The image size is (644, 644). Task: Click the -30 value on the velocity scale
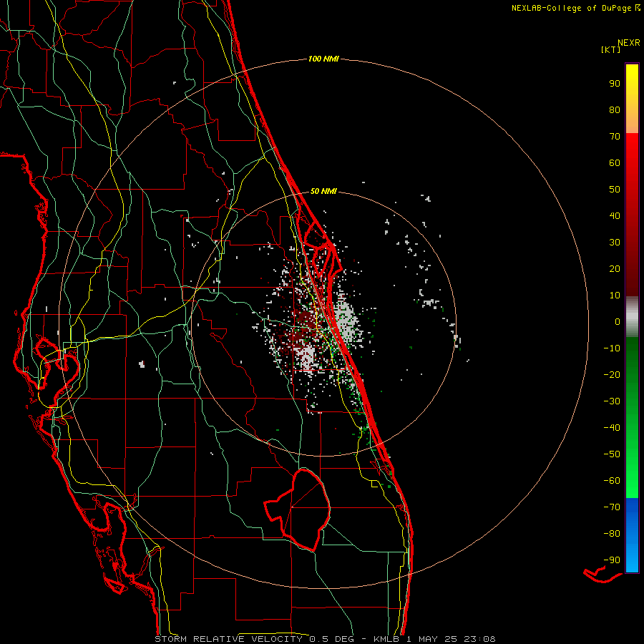(612, 401)
